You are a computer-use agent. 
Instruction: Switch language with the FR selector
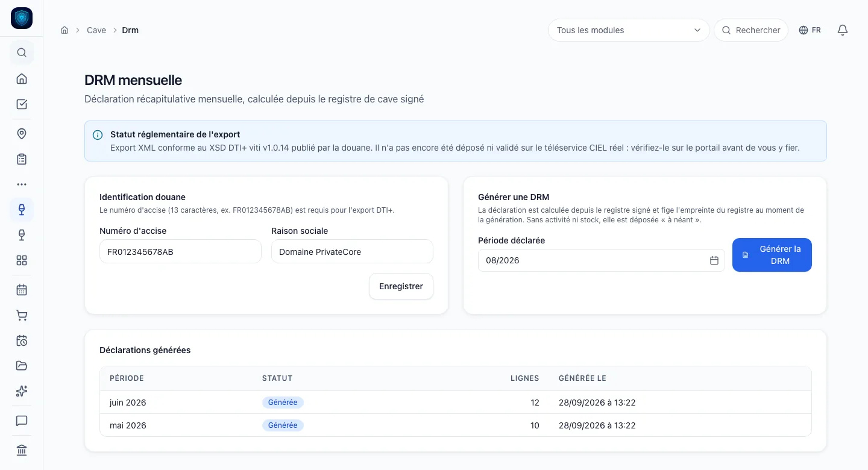click(810, 30)
